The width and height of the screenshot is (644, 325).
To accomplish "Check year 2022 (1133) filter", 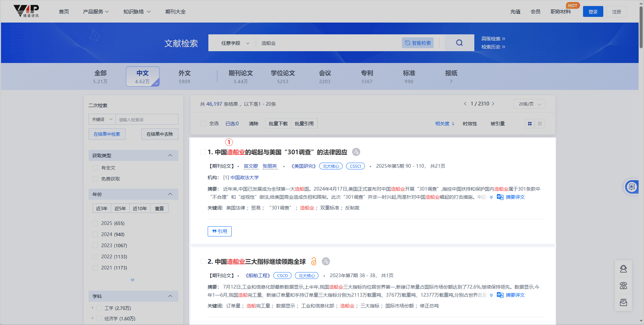I will (95, 257).
